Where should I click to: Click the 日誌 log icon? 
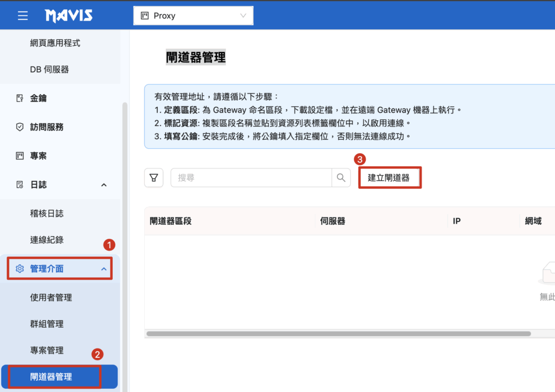coord(20,185)
